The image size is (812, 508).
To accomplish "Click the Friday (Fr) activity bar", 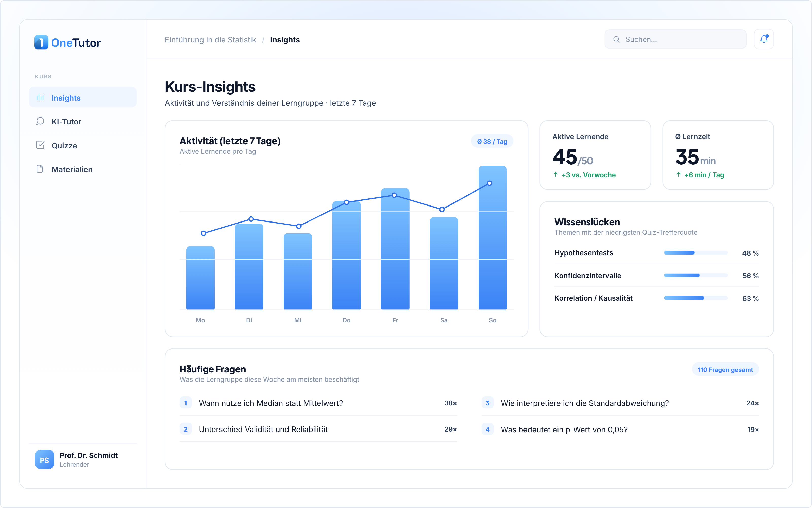I will [x=395, y=249].
